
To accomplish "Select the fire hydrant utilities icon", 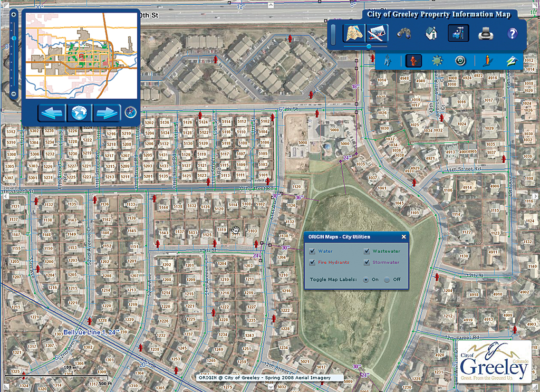I will (x=413, y=61).
